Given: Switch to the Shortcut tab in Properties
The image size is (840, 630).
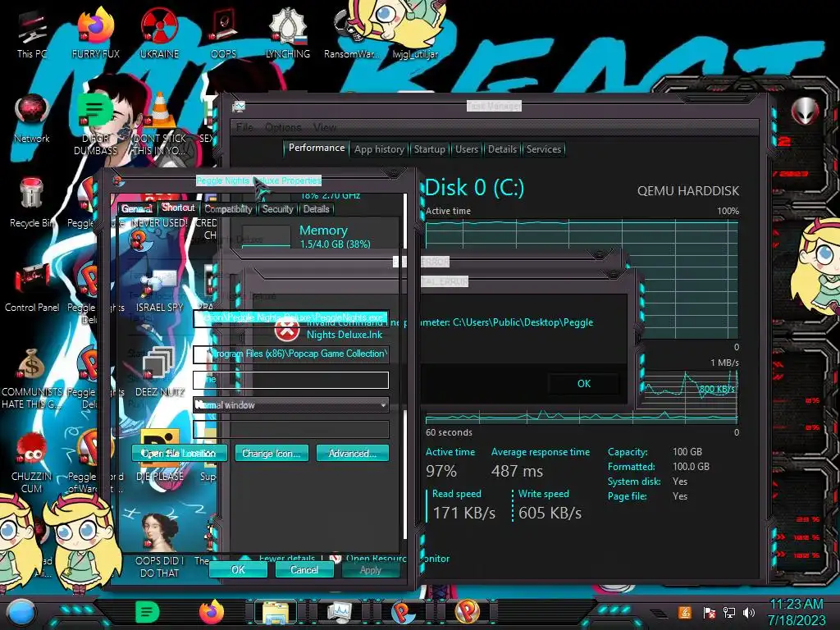Looking at the screenshot, I should tap(178, 208).
